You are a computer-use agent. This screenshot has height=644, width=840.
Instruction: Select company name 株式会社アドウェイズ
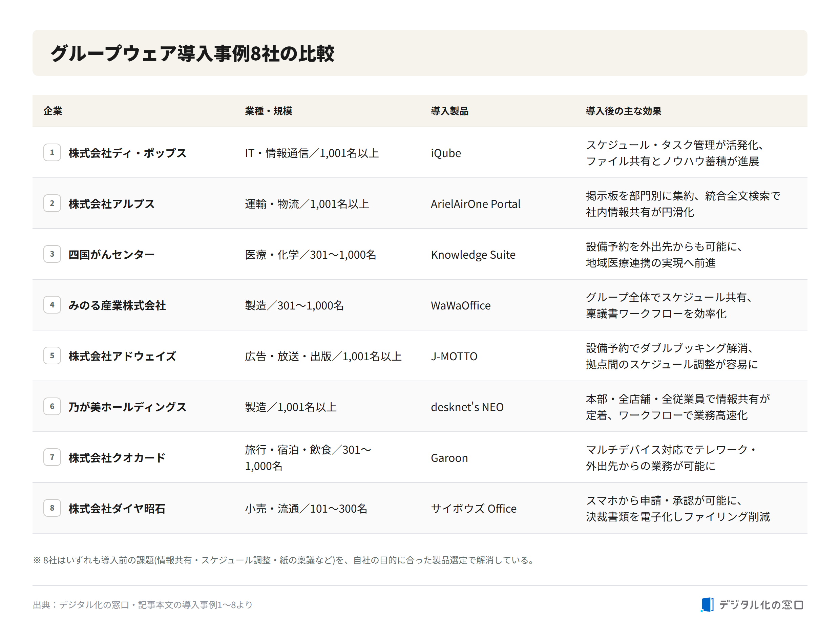click(x=122, y=356)
